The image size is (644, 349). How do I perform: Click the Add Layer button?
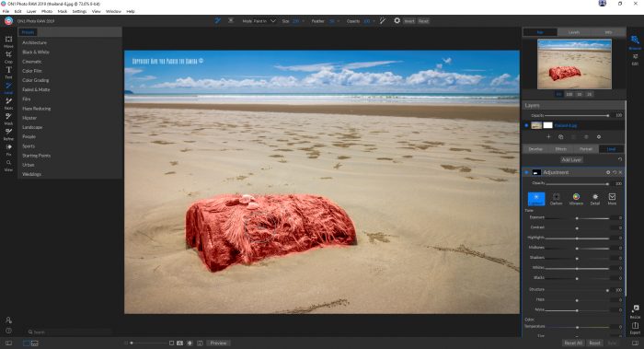coord(571,159)
